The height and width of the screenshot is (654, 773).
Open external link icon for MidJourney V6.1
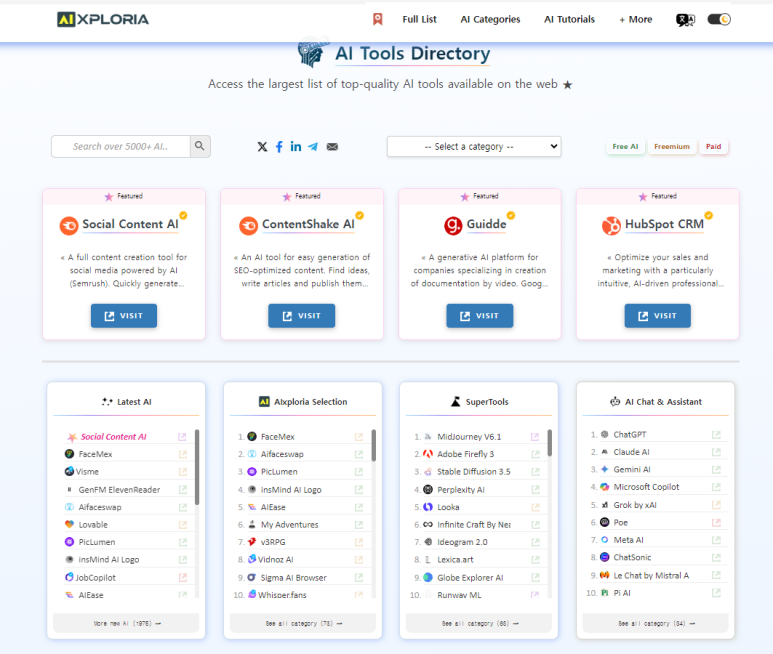[535, 437]
